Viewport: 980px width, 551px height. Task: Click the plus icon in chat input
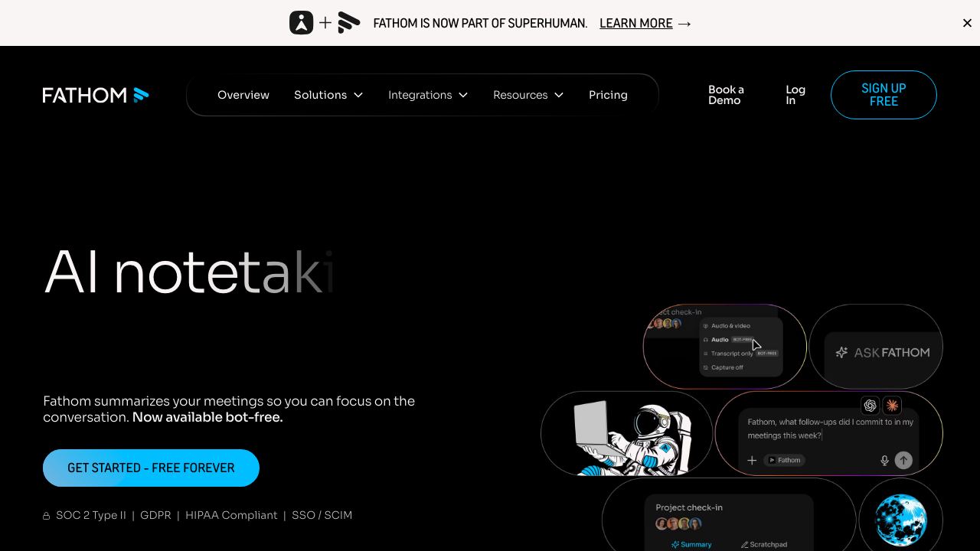coord(752,460)
